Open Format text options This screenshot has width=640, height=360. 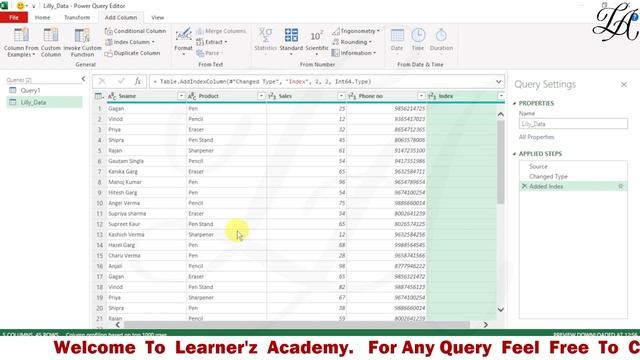[x=183, y=42]
